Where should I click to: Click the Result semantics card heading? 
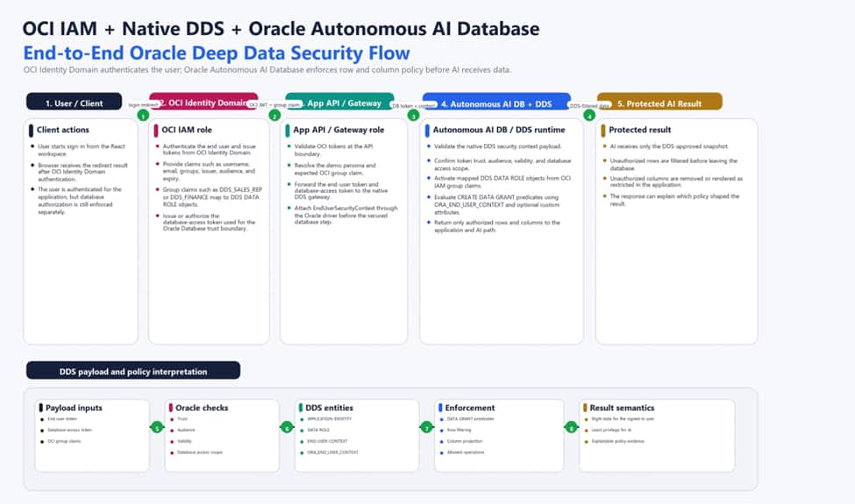[622, 408]
